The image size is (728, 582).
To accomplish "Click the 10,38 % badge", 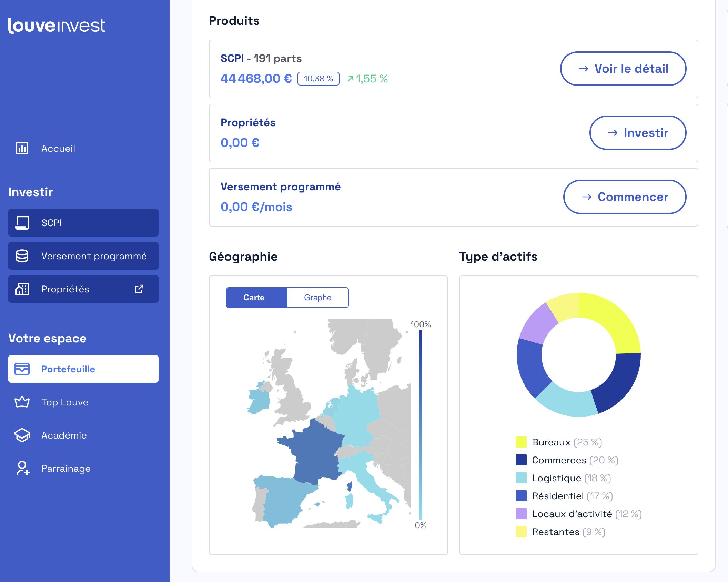I will (318, 79).
